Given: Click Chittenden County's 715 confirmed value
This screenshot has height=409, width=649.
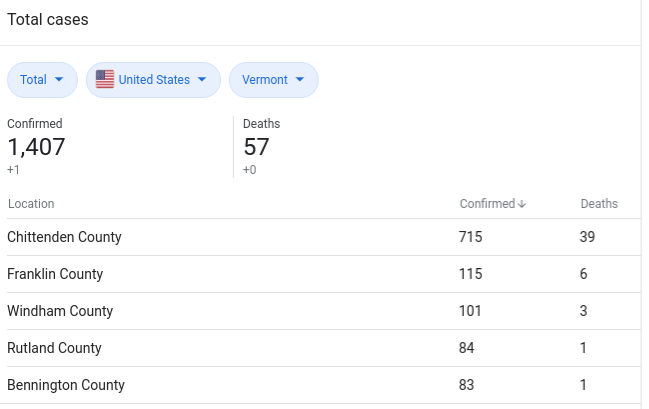Looking at the screenshot, I should point(471,237).
